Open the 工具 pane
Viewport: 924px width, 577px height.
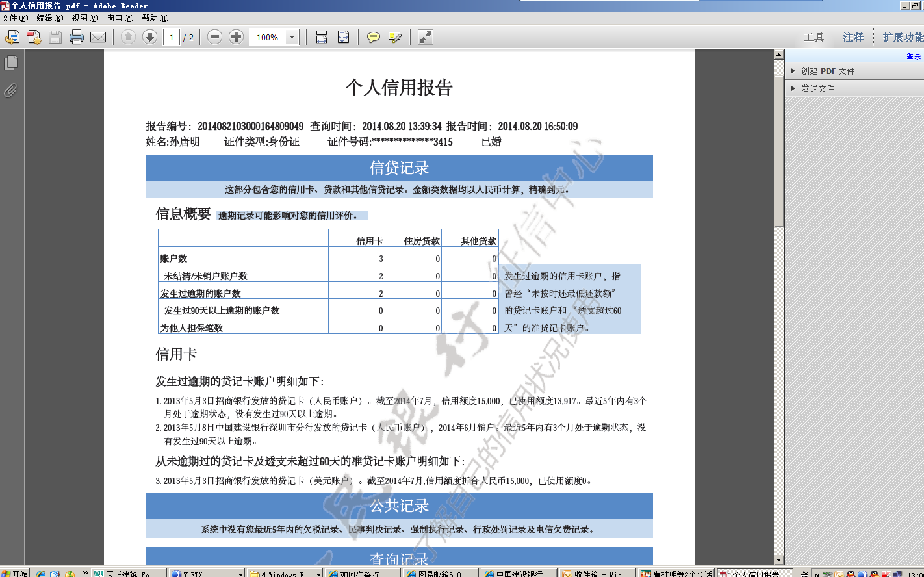(814, 38)
